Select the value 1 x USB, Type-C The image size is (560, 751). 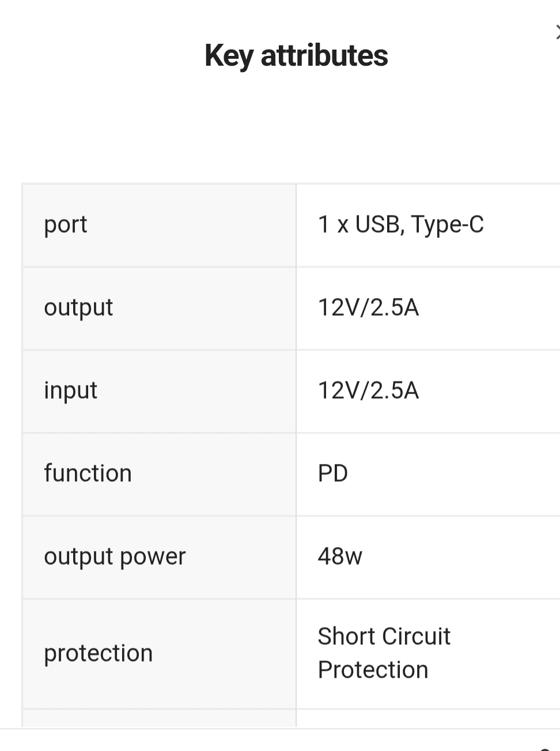pyautogui.click(x=402, y=224)
